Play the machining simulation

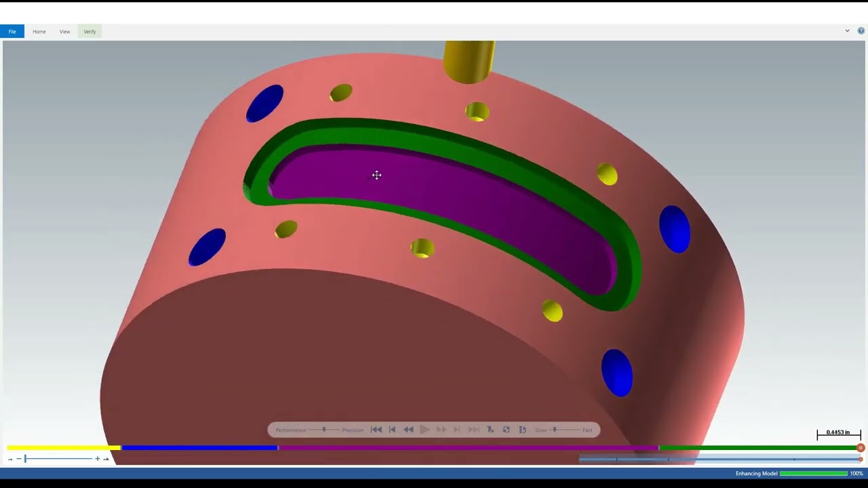[x=425, y=430]
